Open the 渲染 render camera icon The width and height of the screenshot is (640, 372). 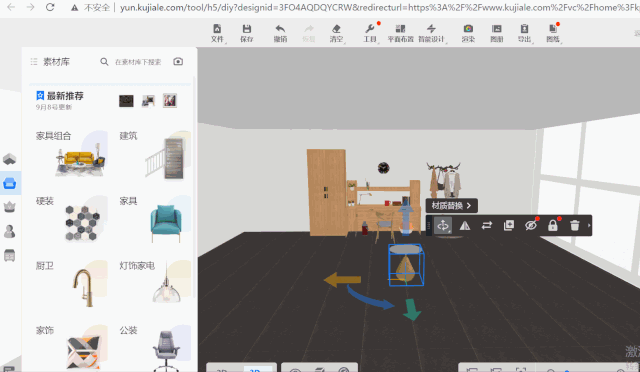click(x=468, y=33)
